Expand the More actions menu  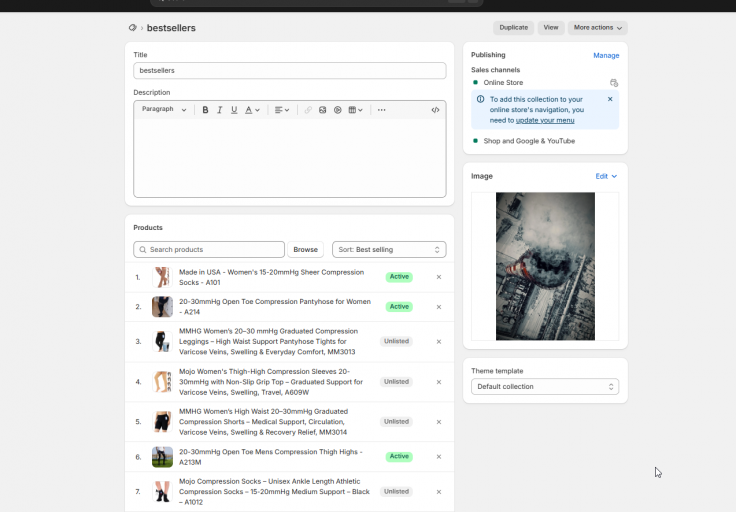598,28
